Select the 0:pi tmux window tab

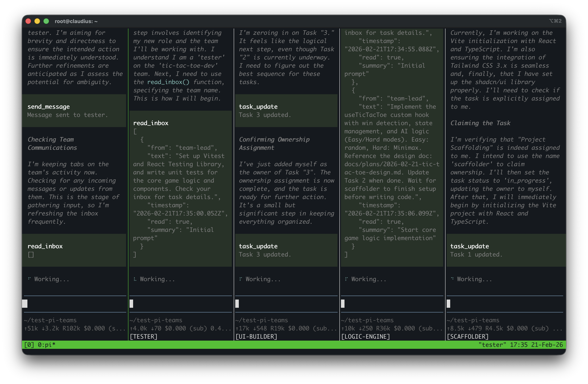[46, 345]
